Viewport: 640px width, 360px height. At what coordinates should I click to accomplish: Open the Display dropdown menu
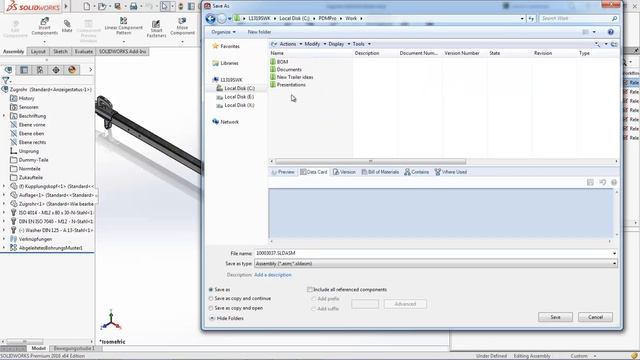(339, 44)
